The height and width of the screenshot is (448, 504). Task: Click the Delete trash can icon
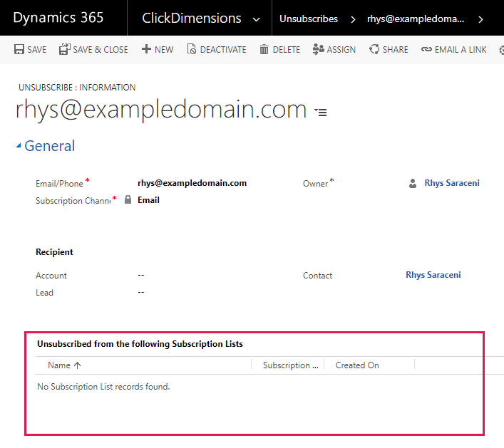(264, 49)
